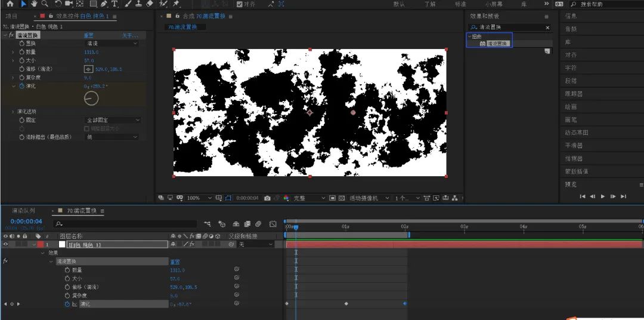
Task: Open grid and guide options icon
Action: (x=219, y=198)
